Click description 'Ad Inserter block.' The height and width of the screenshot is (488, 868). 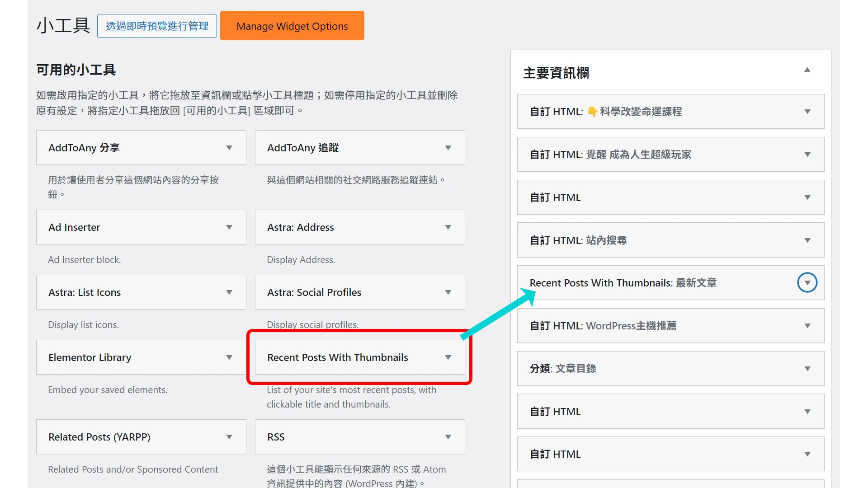click(x=85, y=260)
